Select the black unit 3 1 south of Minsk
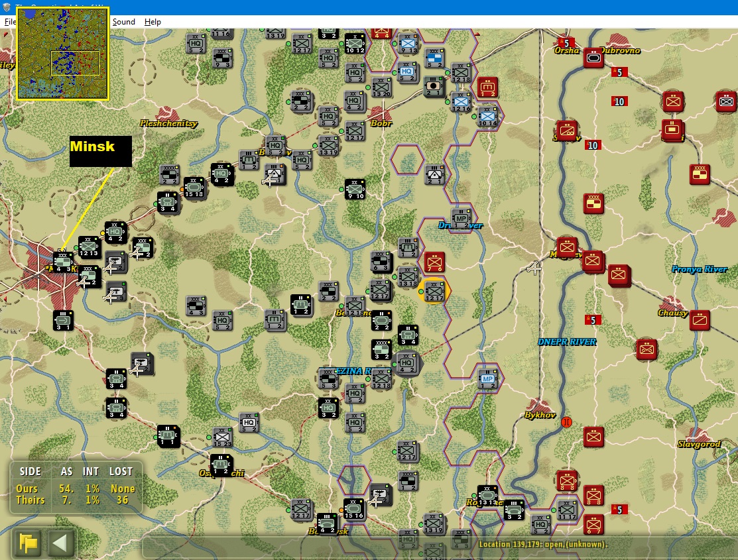The image size is (738, 560). [62, 320]
